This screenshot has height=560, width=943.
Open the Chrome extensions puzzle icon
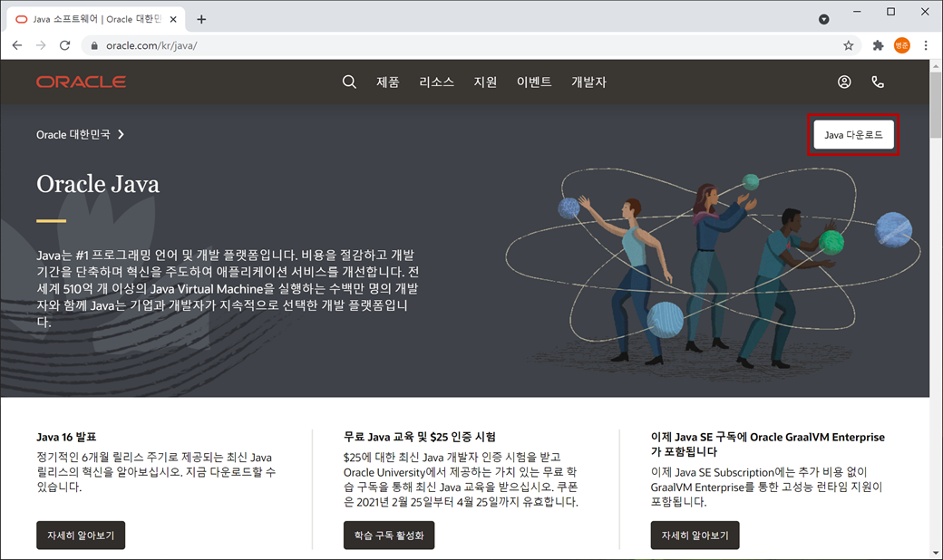pyautogui.click(x=878, y=45)
